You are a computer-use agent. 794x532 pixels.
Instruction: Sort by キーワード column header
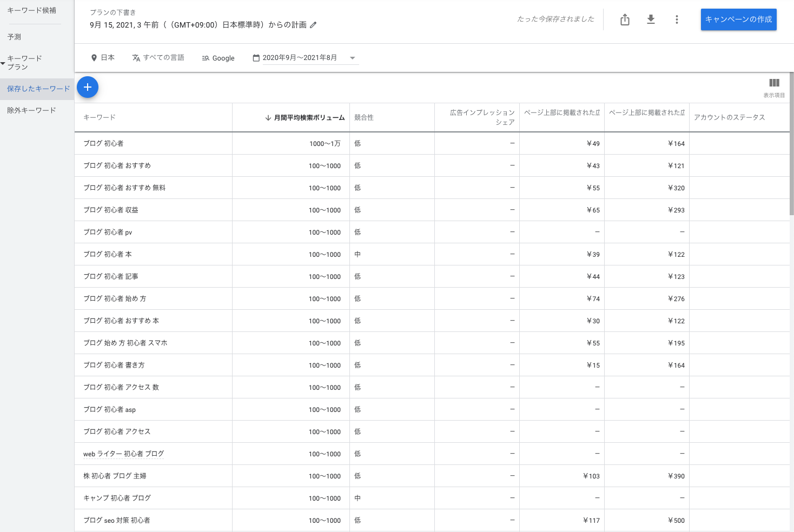tap(100, 117)
